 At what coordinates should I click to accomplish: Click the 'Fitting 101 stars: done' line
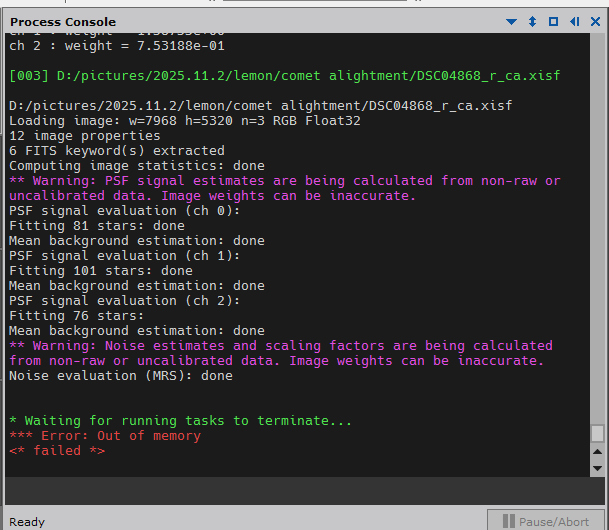(100, 271)
